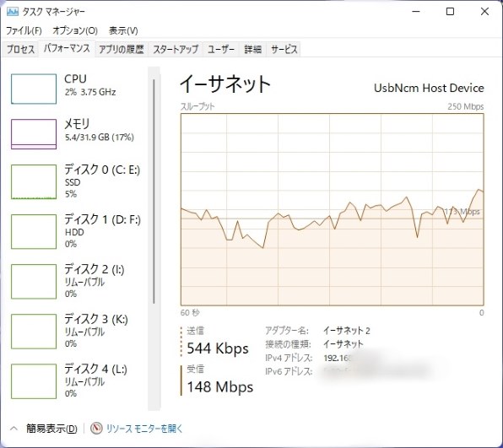
Task: Switch to the サービス tab
Action: pyautogui.click(x=284, y=50)
